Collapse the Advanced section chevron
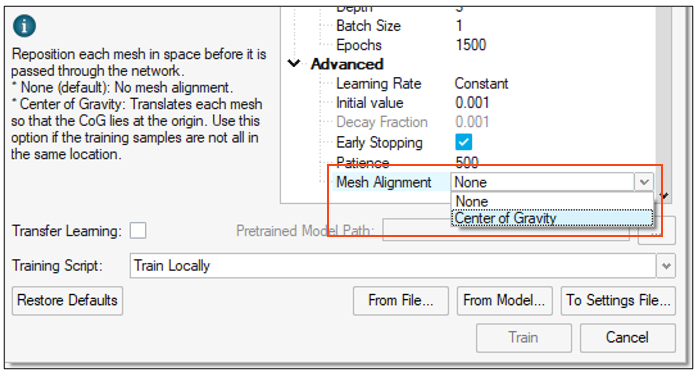694x372 pixels. click(294, 64)
